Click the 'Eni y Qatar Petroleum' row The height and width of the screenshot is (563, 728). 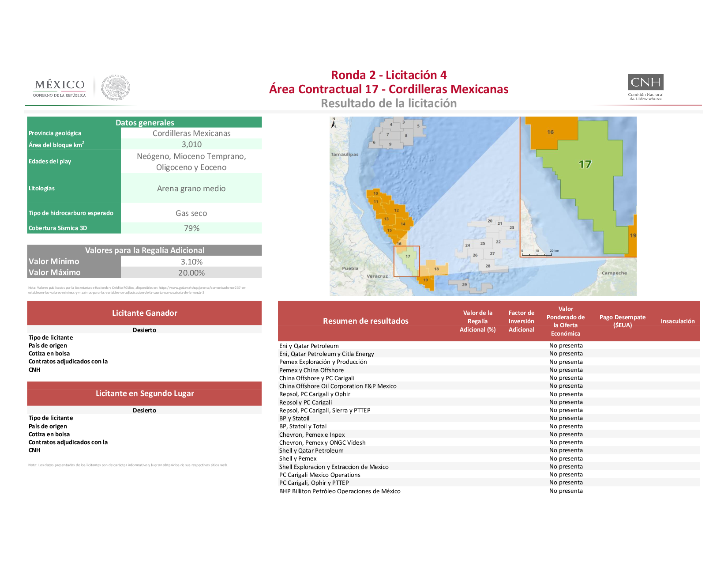coord(489,346)
